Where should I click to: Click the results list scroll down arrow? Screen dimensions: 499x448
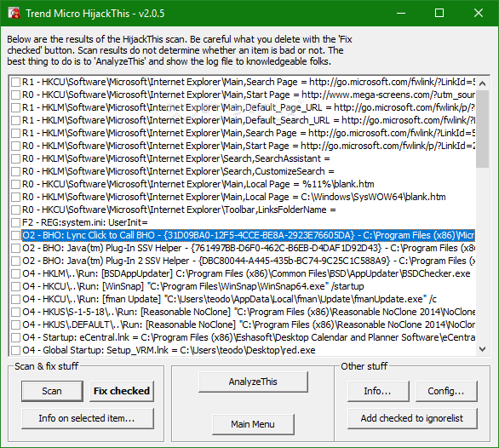(482, 349)
